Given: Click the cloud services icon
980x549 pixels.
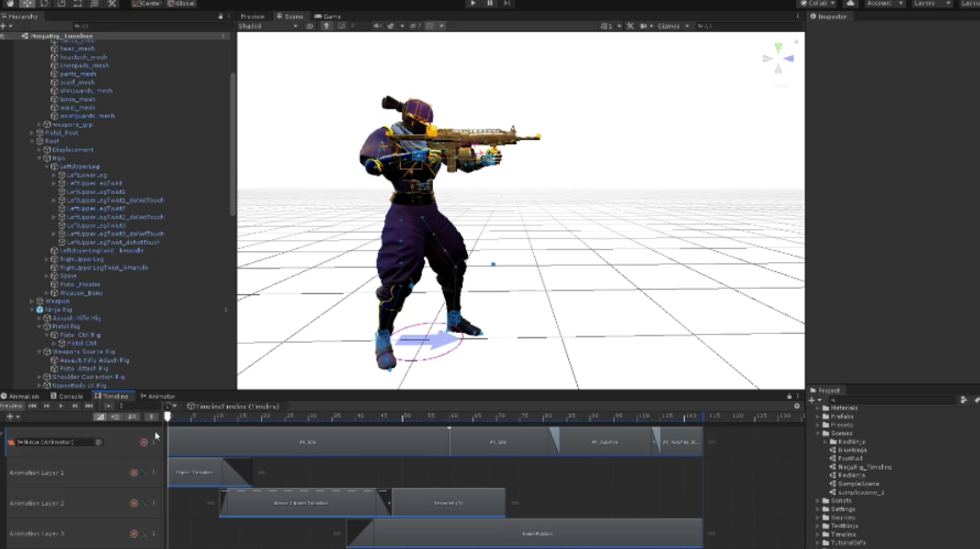Looking at the screenshot, I should pyautogui.click(x=850, y=4).
